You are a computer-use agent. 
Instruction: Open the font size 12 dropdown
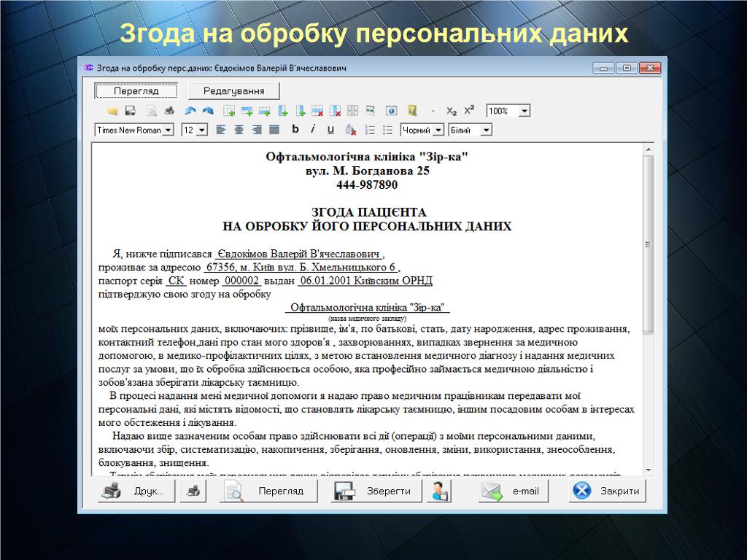pos(201,131)
